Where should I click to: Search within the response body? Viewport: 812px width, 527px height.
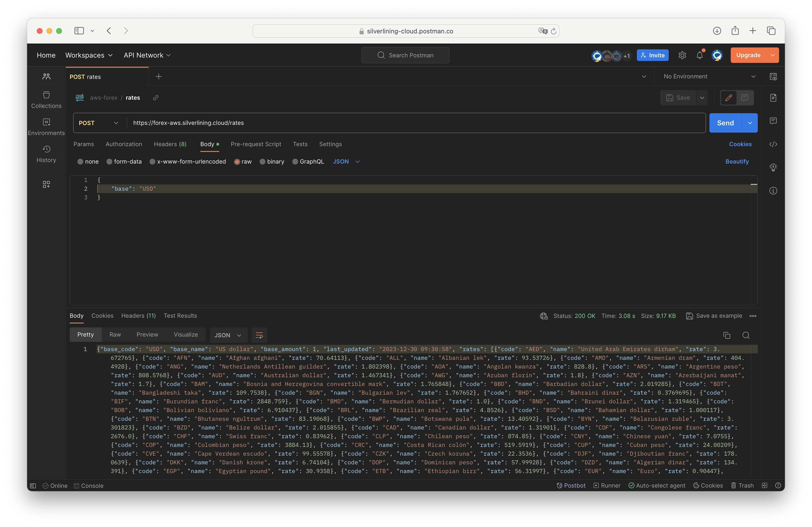tap(746, 335)
